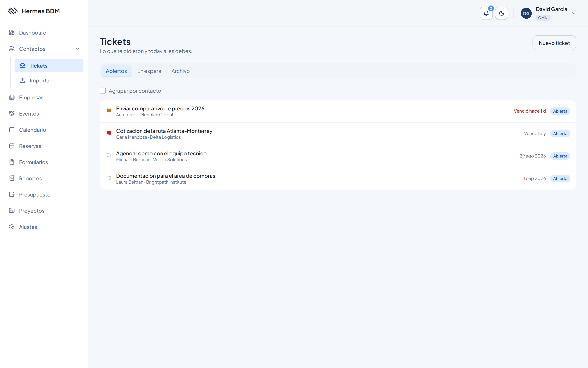Open Abierta status for Enviar comparativo ticket
The width and height of the screenshot is (588, 368).
coord(560,111)
